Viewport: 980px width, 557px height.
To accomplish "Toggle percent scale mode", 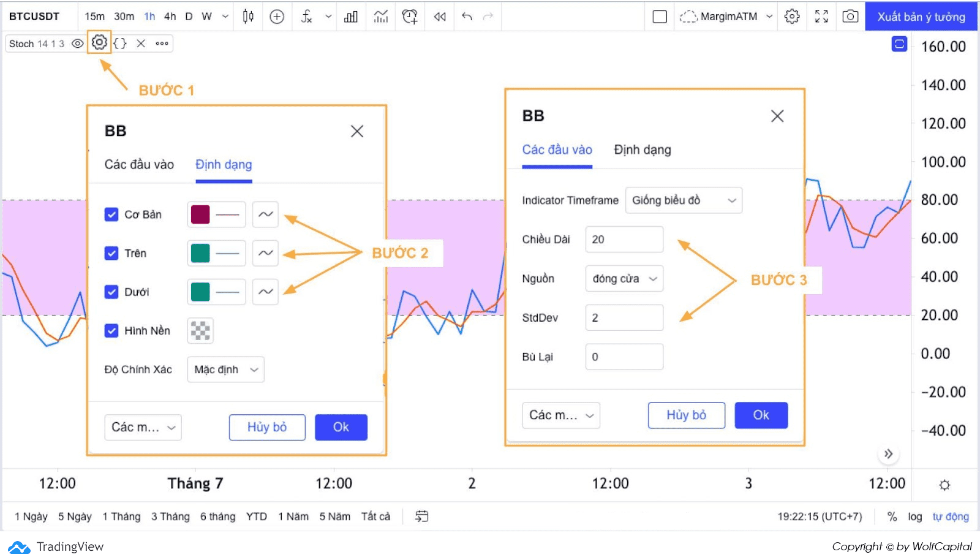I will (x=892, y=517).
